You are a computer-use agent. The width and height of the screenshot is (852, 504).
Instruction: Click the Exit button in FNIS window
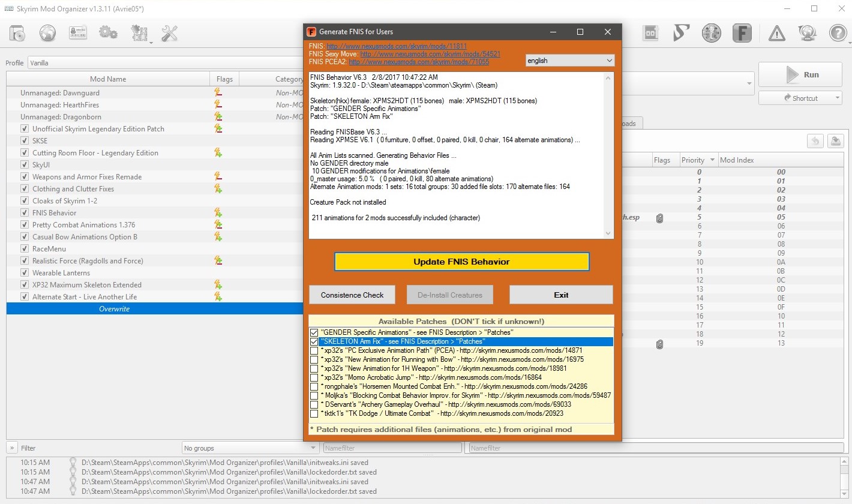coord(561,295)
